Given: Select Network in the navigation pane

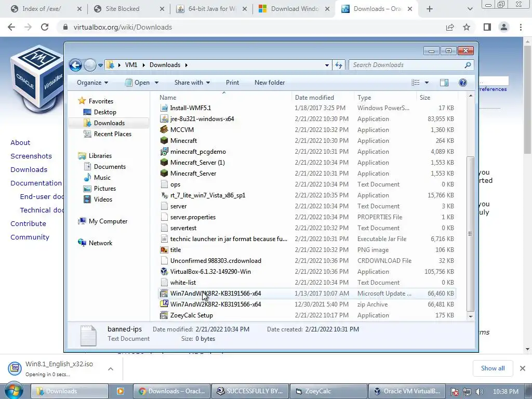Looking at the screenshot, I should coord(100,243).
